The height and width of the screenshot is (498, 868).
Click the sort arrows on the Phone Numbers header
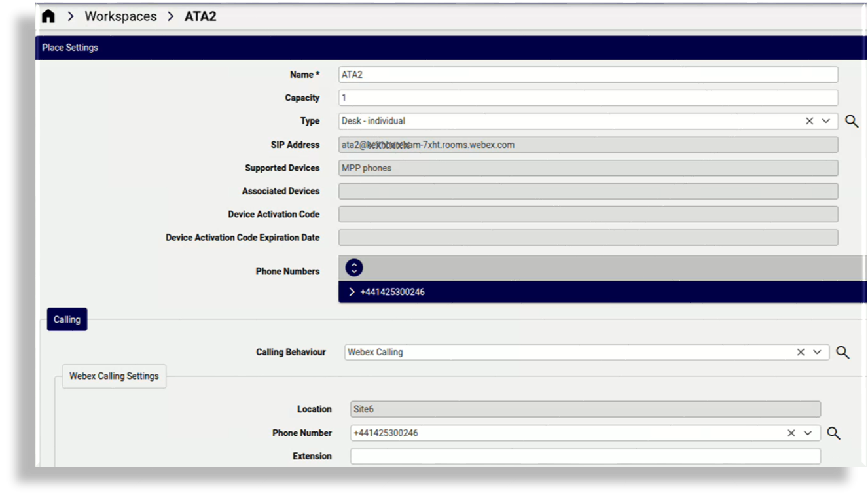point(353,267)
